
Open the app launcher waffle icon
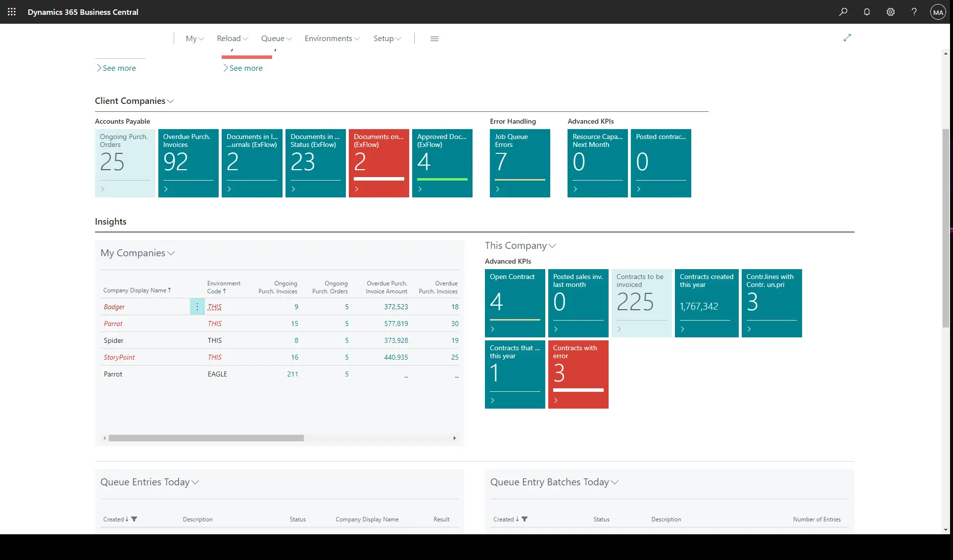click(12, 12)
